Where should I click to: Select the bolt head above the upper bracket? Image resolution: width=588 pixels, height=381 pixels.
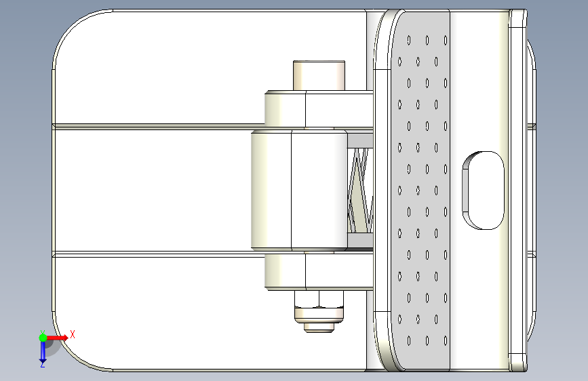(319, 75)
